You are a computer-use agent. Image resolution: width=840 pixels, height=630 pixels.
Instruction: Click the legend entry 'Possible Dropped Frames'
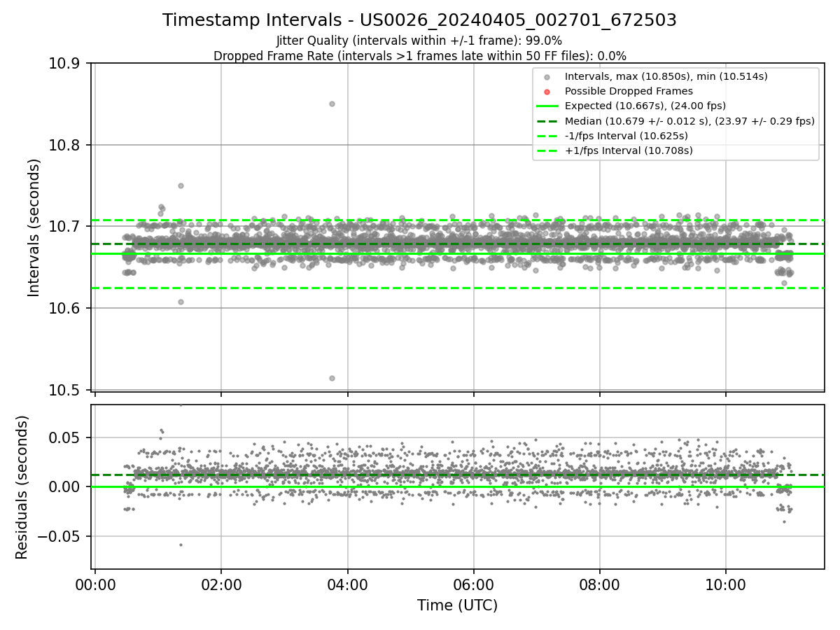point(629,91)
